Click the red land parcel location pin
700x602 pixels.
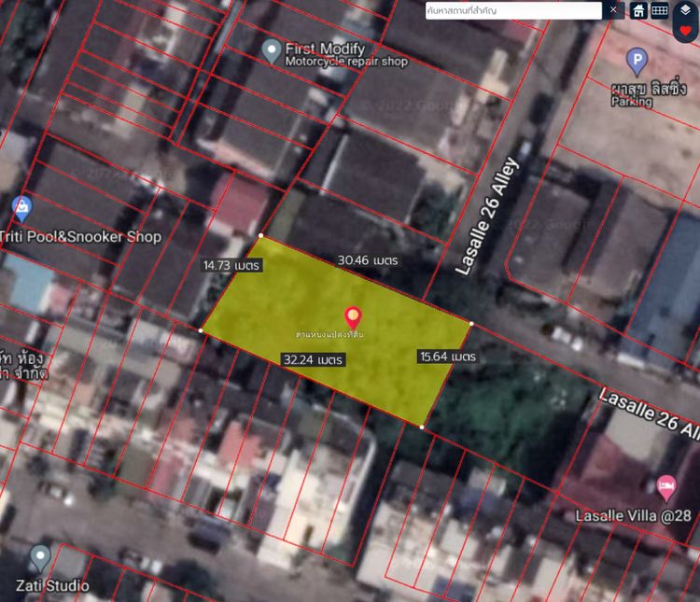(x=352, y=317)
